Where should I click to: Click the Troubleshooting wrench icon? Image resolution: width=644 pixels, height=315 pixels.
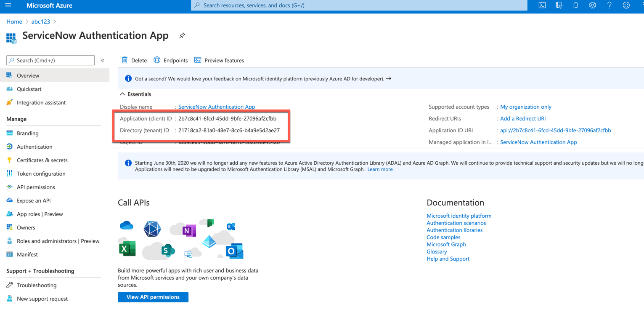[x=9, y=285]
